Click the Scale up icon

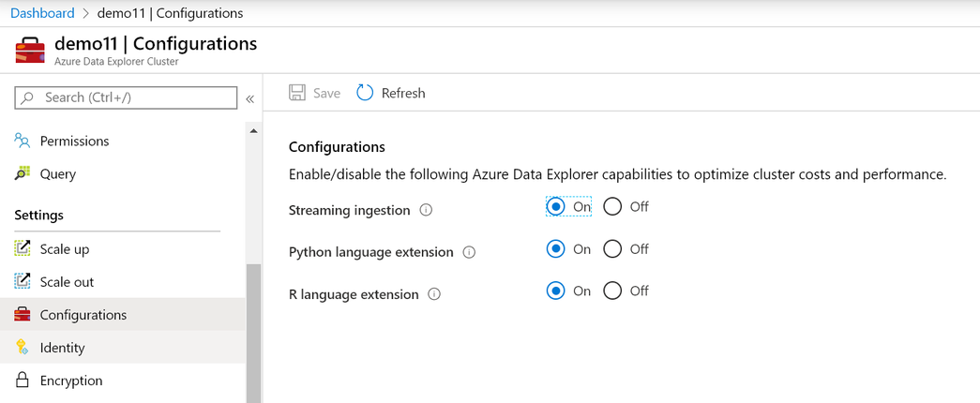(x=23, y=249)
